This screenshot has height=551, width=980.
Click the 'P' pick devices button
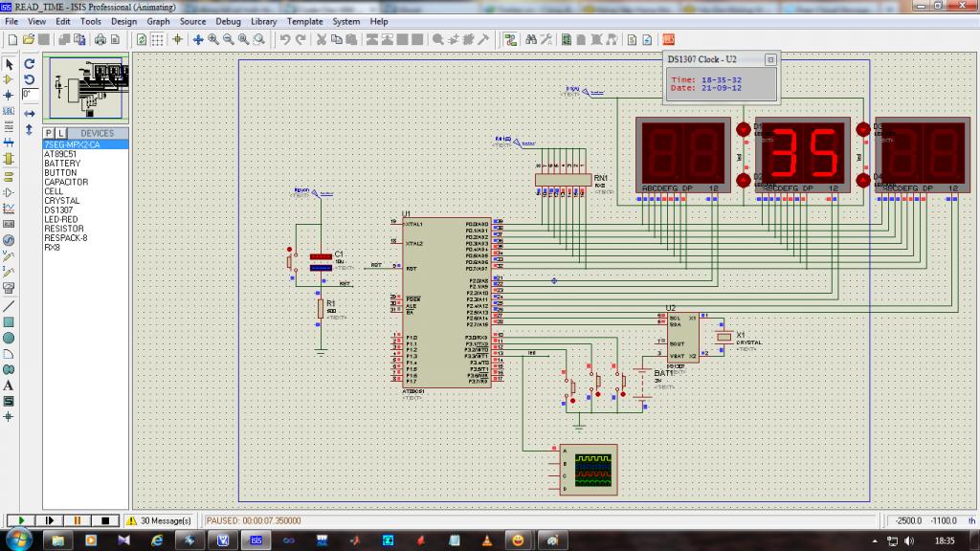coord(49,133)
